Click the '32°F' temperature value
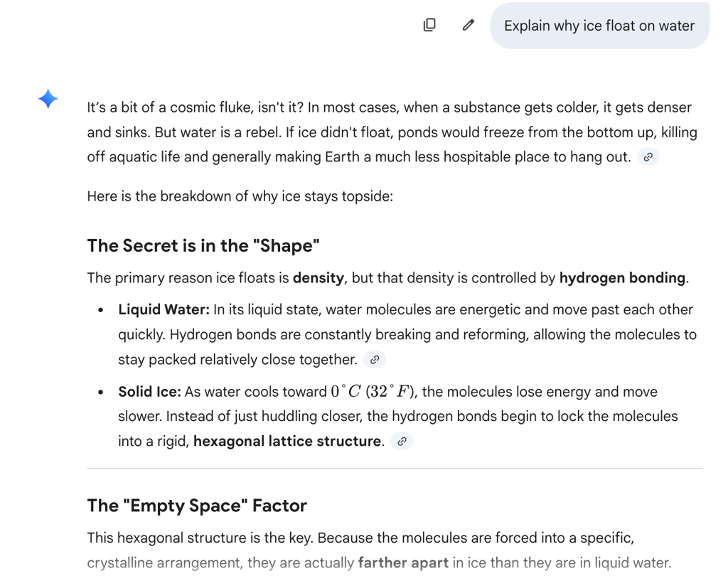This screenshot has width=728, height=581. (x=389, y=392)
